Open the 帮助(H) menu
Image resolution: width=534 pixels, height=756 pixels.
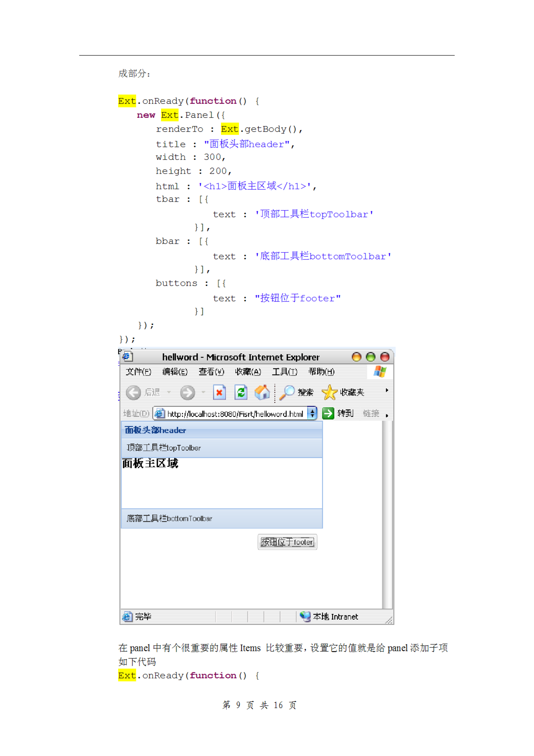point(321,372)
